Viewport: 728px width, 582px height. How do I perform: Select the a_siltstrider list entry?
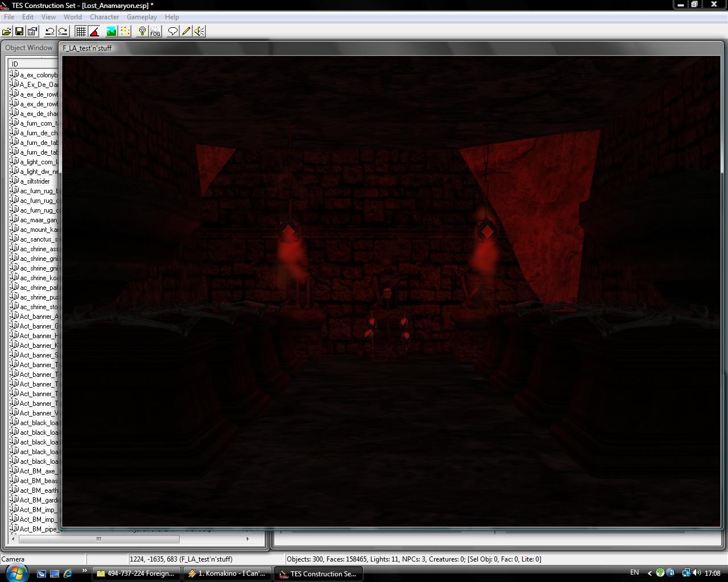[x=30, y=181]
